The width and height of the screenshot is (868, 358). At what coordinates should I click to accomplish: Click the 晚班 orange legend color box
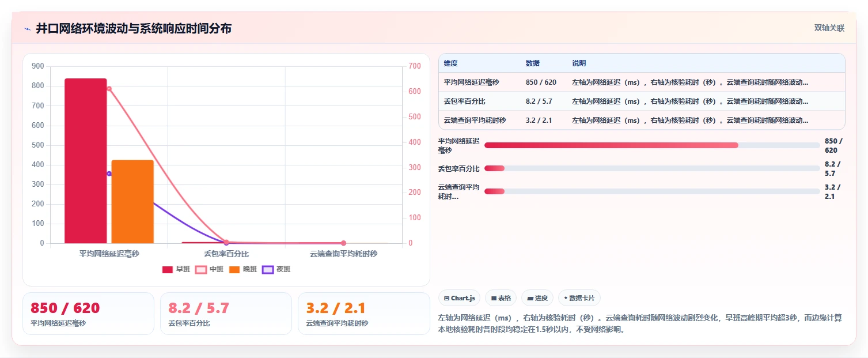234,269
